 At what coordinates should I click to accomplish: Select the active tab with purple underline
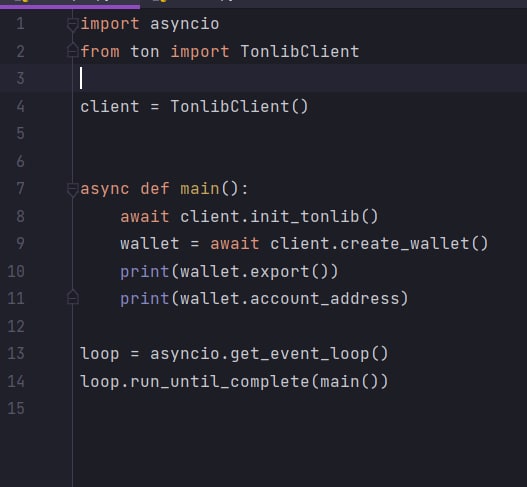pyautogui.click(x=70, y=3)
